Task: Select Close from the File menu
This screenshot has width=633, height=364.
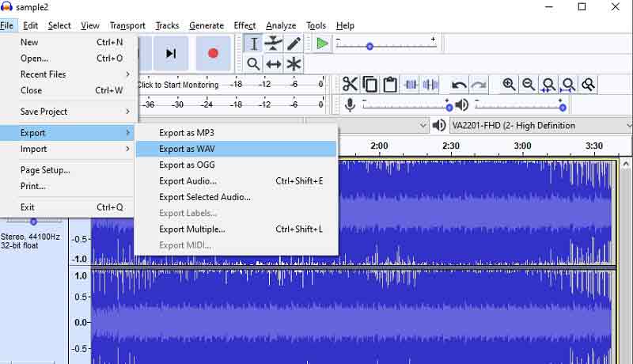Action: [x=67, y=90]
